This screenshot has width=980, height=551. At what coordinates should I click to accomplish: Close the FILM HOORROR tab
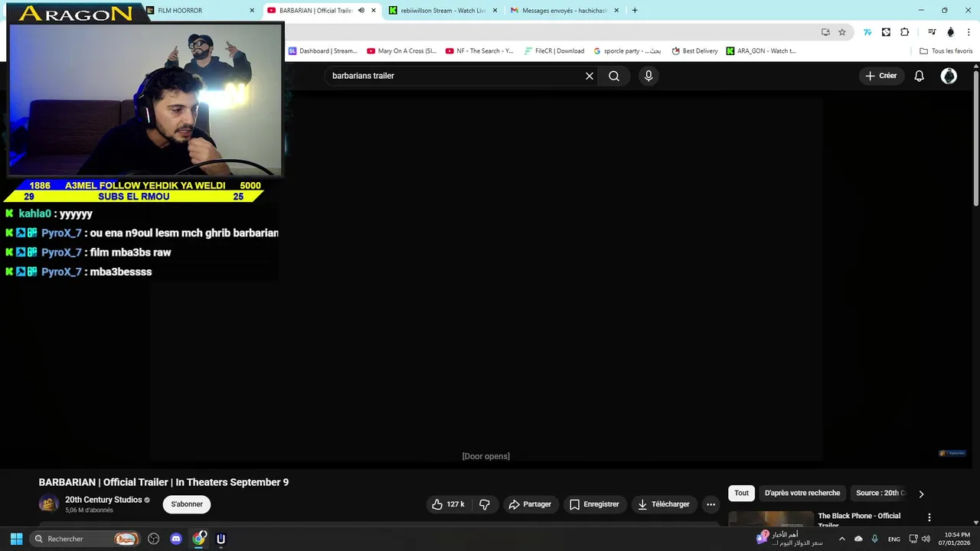click(x=252, y=11)
